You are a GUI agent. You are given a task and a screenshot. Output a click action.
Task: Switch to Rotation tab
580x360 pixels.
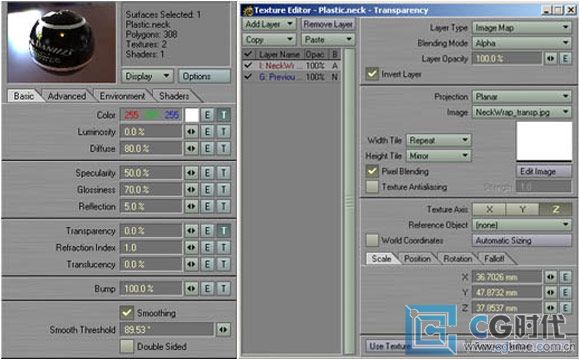pyautogui.click(x=457, y=258)
